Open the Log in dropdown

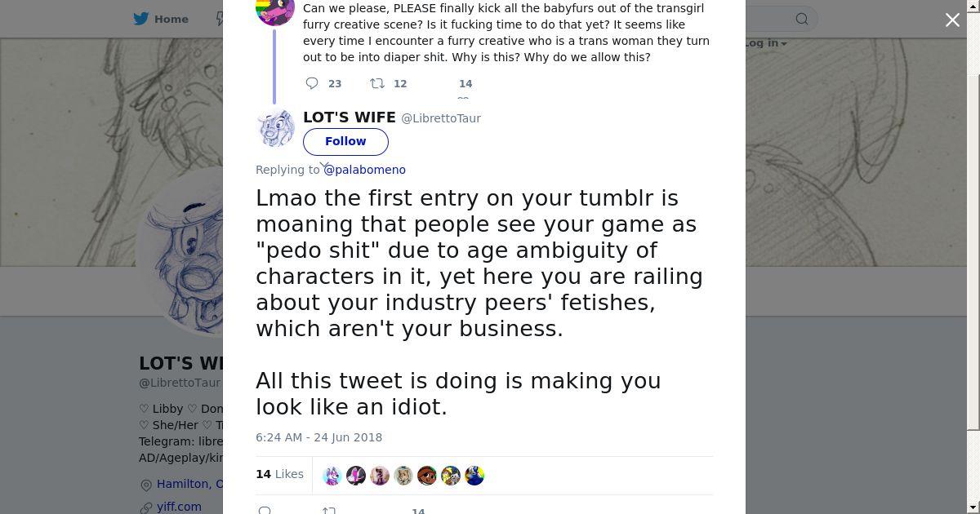[x=764, y=43]
